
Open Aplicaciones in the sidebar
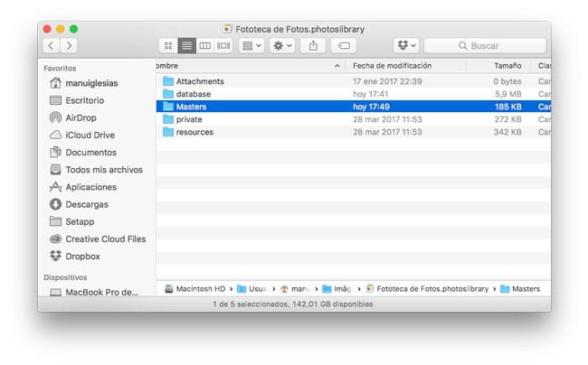[83, 187]
